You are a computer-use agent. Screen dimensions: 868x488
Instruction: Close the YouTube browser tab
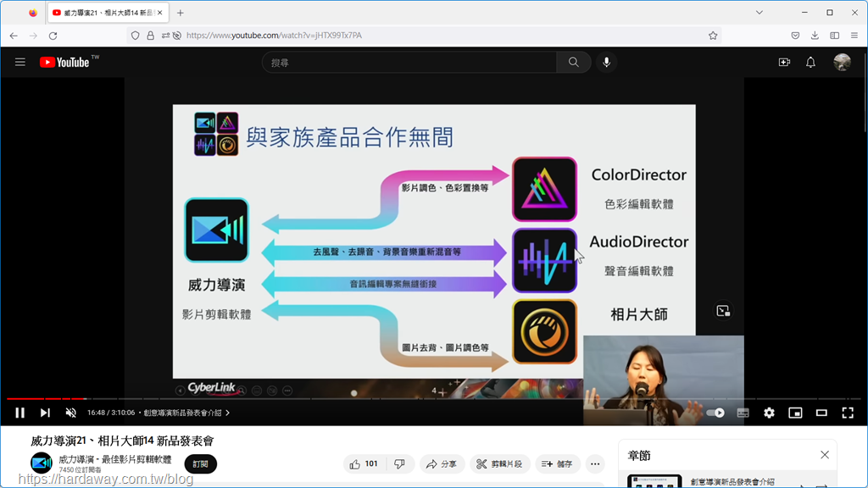160,13
